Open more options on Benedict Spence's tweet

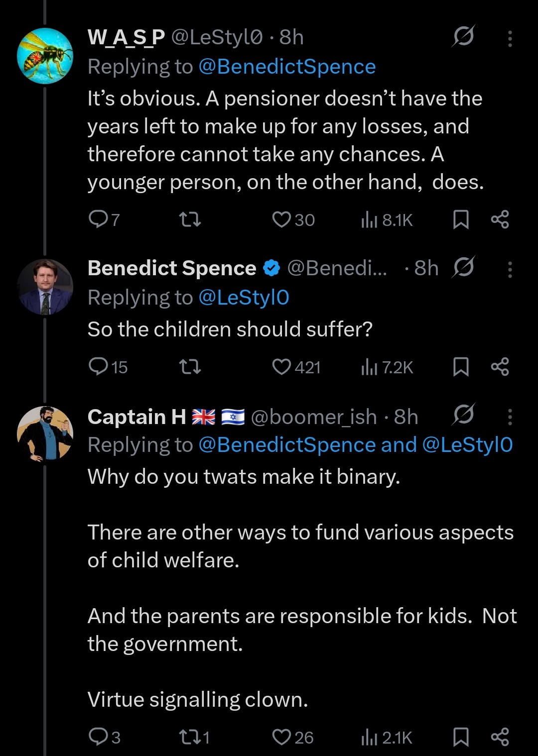tap(510, 269)
